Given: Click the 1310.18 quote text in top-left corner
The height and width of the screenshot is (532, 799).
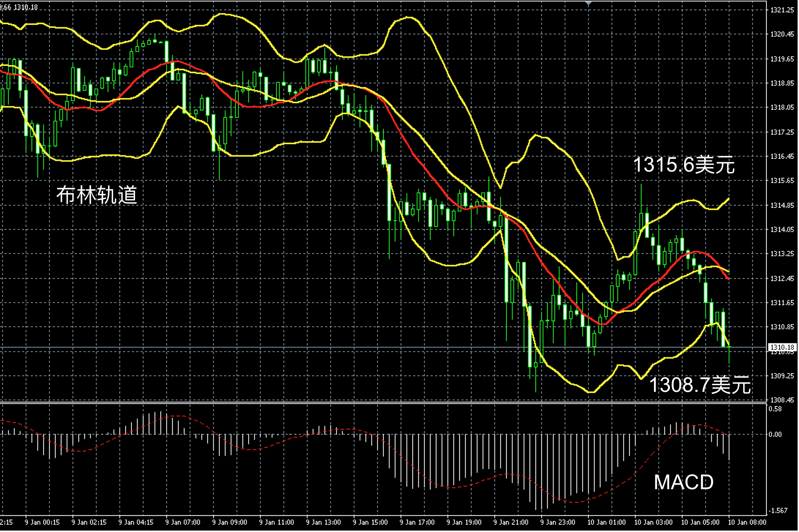Looking at the screenshot, I should pyautogui.click(x=26, y=7).
